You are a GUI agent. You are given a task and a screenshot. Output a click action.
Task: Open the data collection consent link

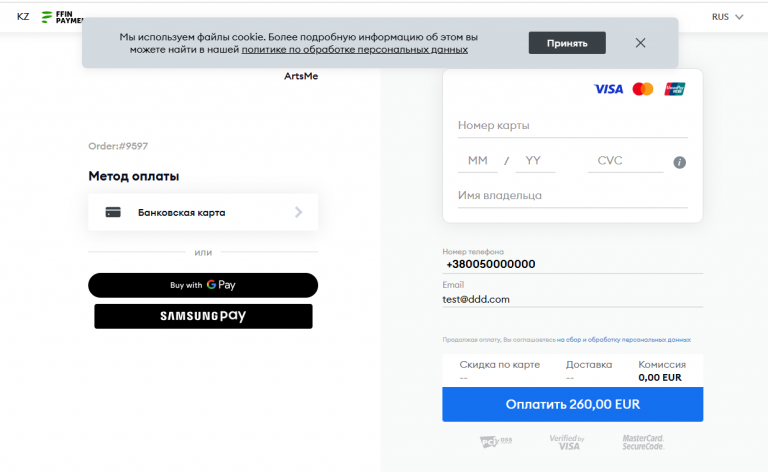pyautogui.click(x=624, y=340)
